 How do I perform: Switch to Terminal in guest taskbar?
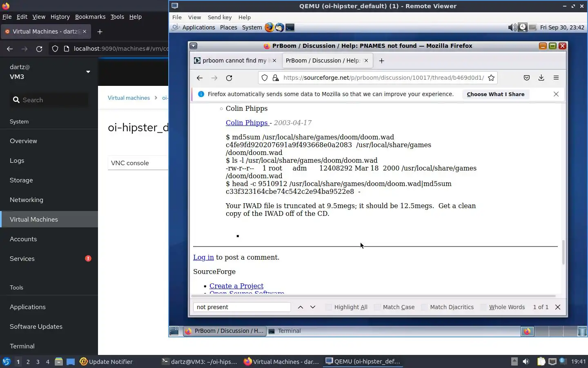289,331
